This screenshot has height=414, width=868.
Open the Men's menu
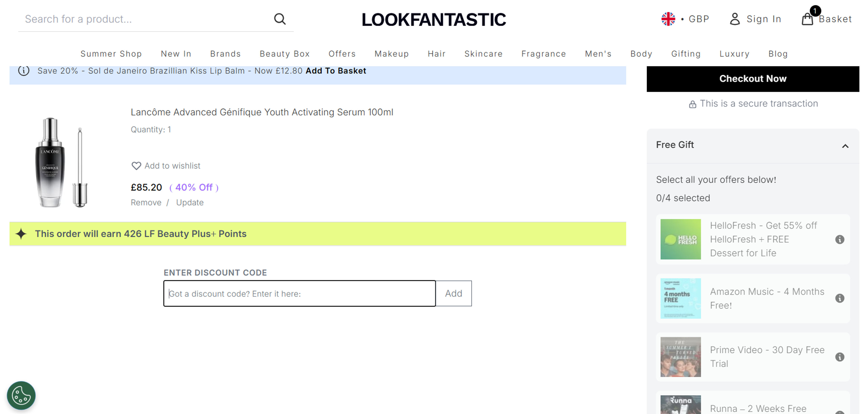598,54
